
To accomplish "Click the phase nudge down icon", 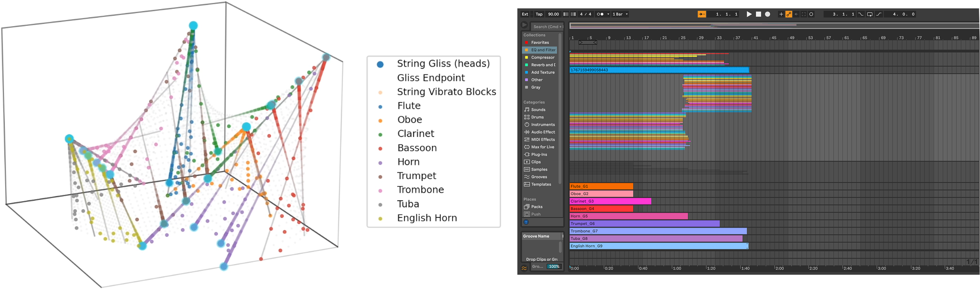I will pyautogui.click(x=566, y=14).
